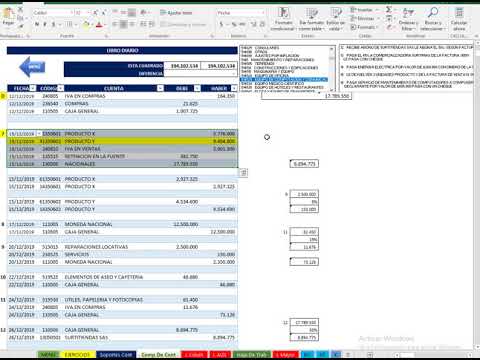Click the align right icon
Viewport: 480px width, 360px height.
[132, 24]
